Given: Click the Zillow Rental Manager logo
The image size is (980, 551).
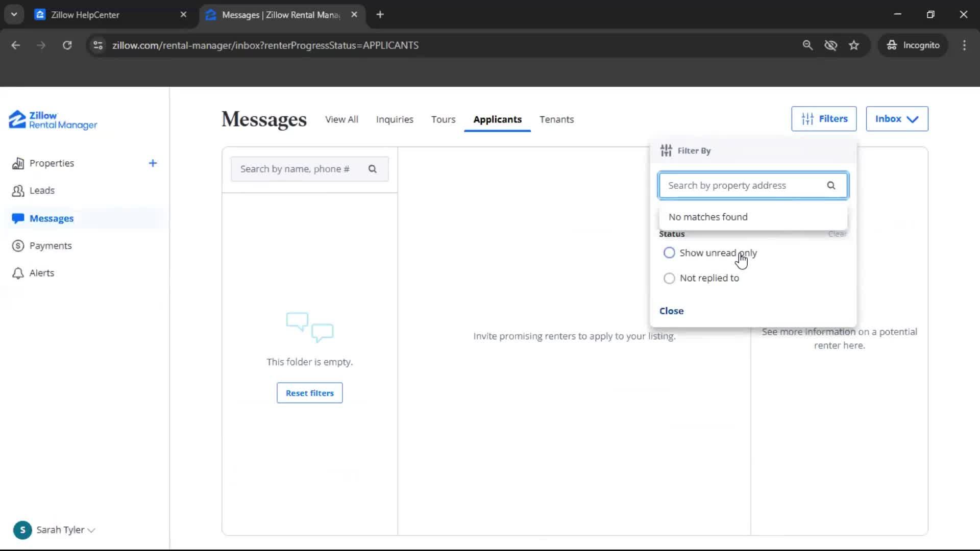Looking at the screenshot, I should click(52, 120).
